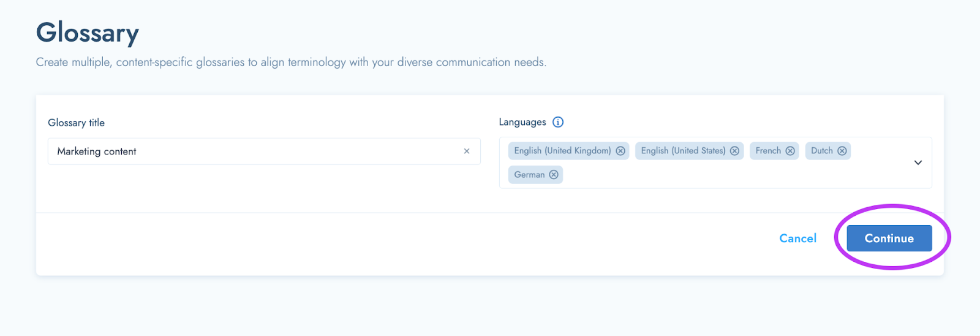
Task: Click empty area of Languages selector
Action: [x=735, y=175]
